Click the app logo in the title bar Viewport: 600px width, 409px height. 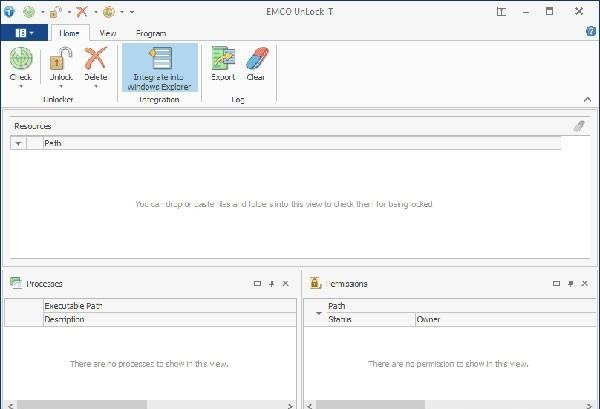click(x=9, y=11)
